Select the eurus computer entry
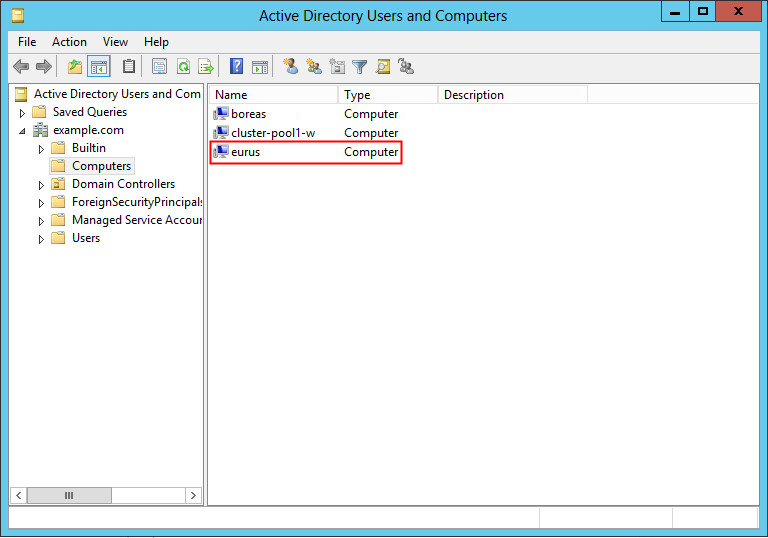 click(246, 152)
